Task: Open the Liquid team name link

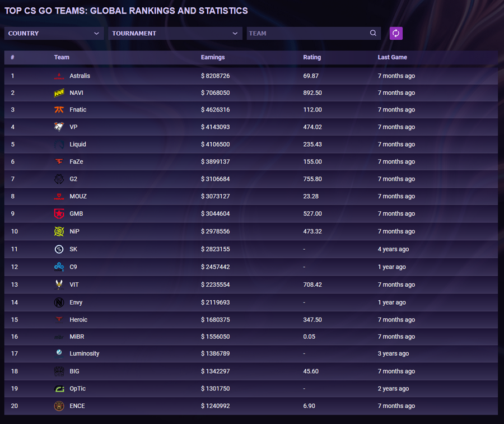Action: [78, 145]
